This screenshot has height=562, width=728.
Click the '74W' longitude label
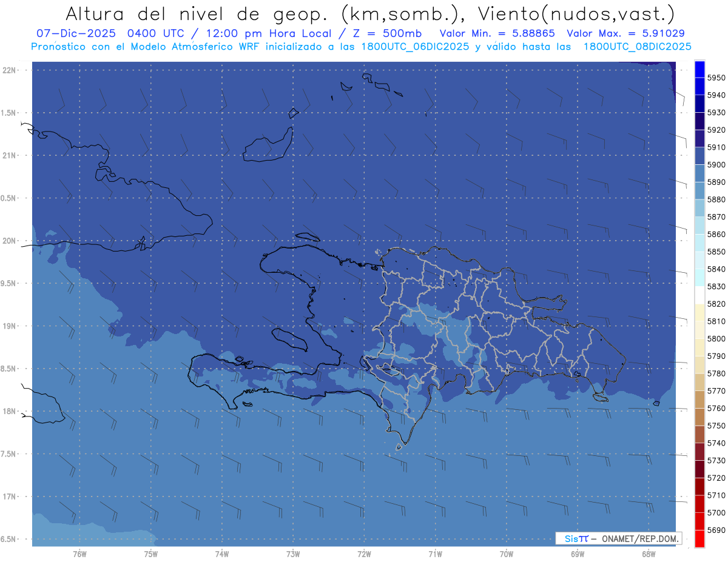(x=222, y=554)
